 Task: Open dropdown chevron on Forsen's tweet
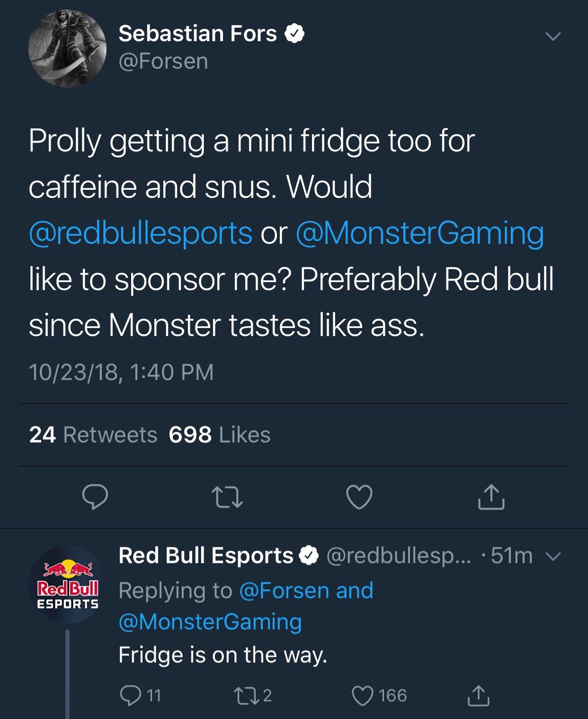click(552, 36)
